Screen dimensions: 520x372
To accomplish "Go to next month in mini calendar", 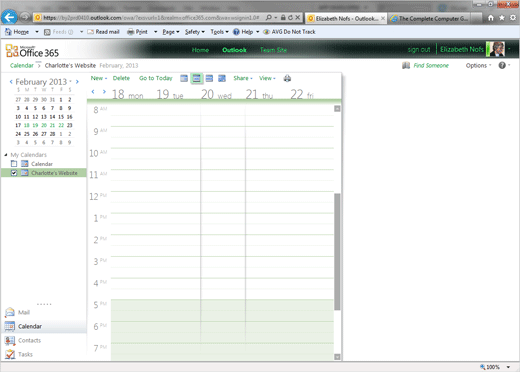I will point(77,82).
